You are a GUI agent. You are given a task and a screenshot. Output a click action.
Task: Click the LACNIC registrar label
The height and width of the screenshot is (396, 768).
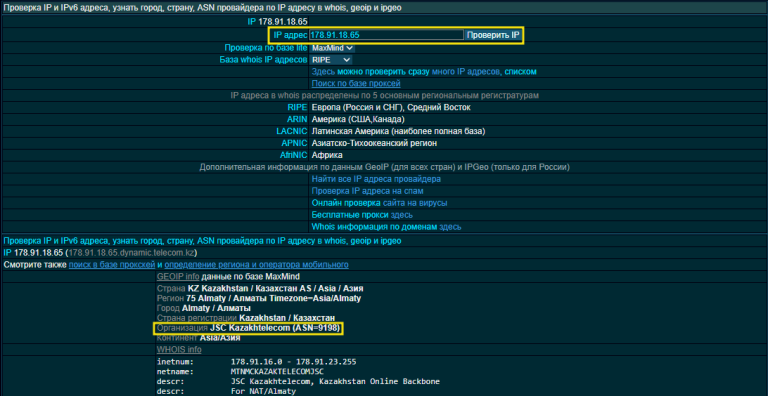coord(292,131)
